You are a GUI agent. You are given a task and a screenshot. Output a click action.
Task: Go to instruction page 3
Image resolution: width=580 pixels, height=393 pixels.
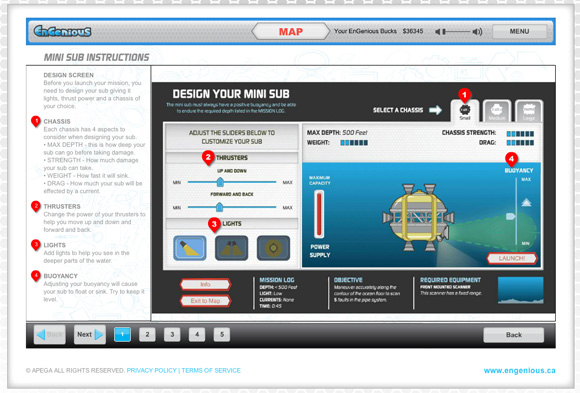click(172, 335)
